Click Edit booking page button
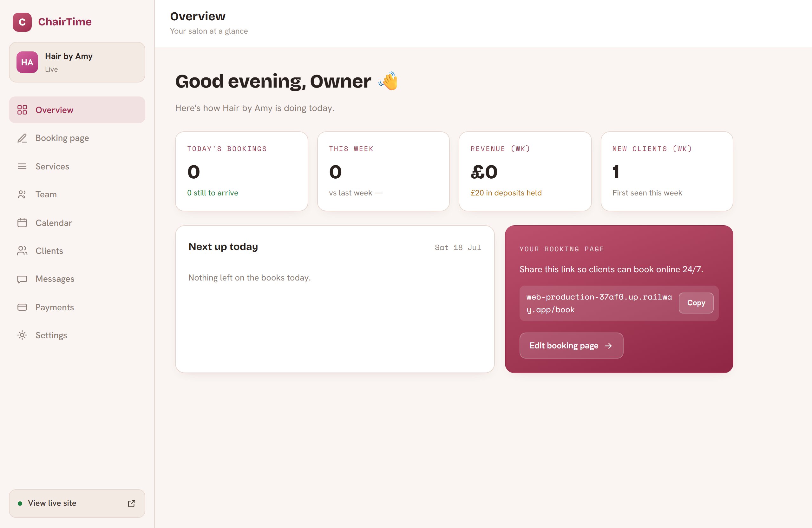 (571, 346)
